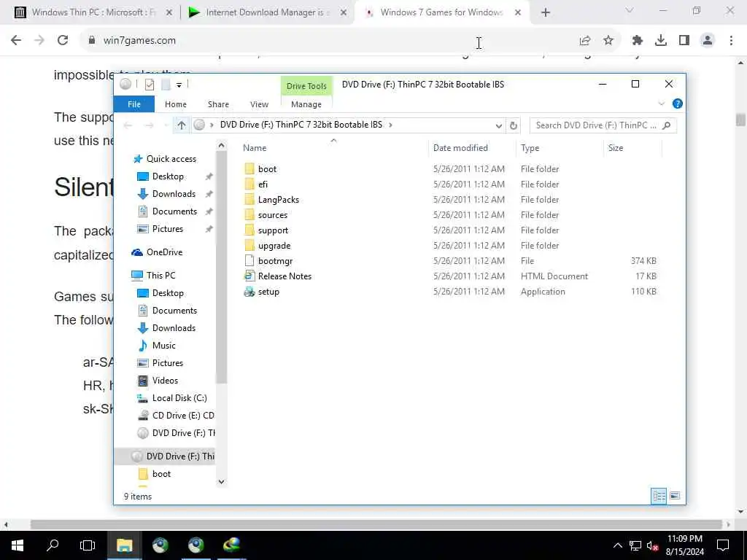The width and height of the screenshot is (747, 560).
Task: Open Task View on taskbar
Action: point(88,545)
